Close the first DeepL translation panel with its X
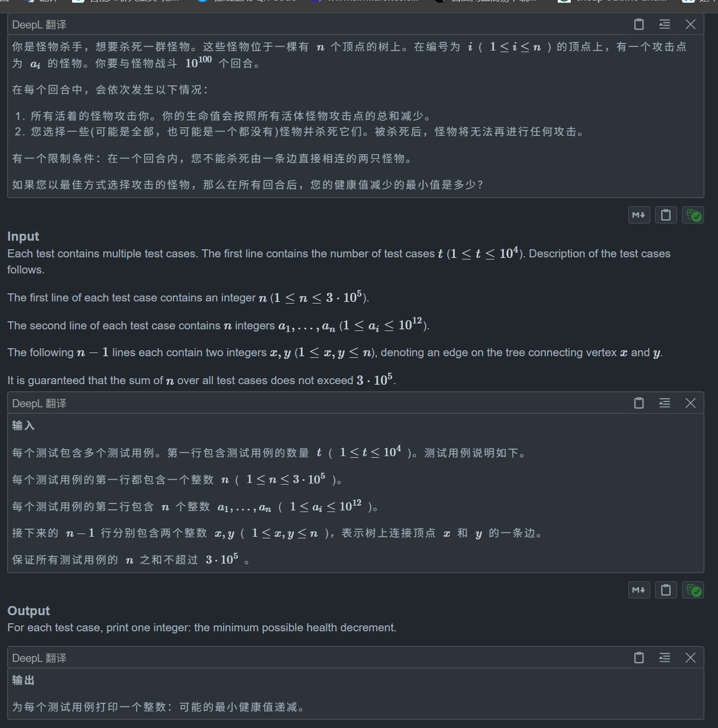This screenshot has width=718, height=728. (691, 25)
